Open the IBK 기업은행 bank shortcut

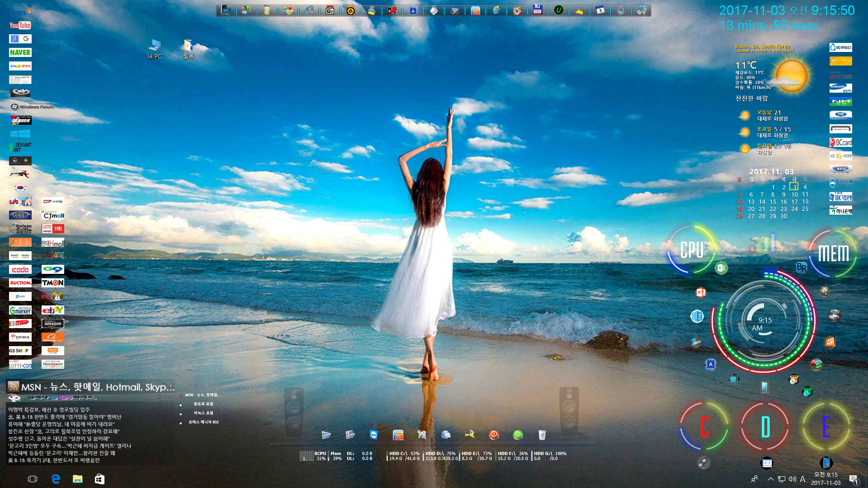(841, 197)
